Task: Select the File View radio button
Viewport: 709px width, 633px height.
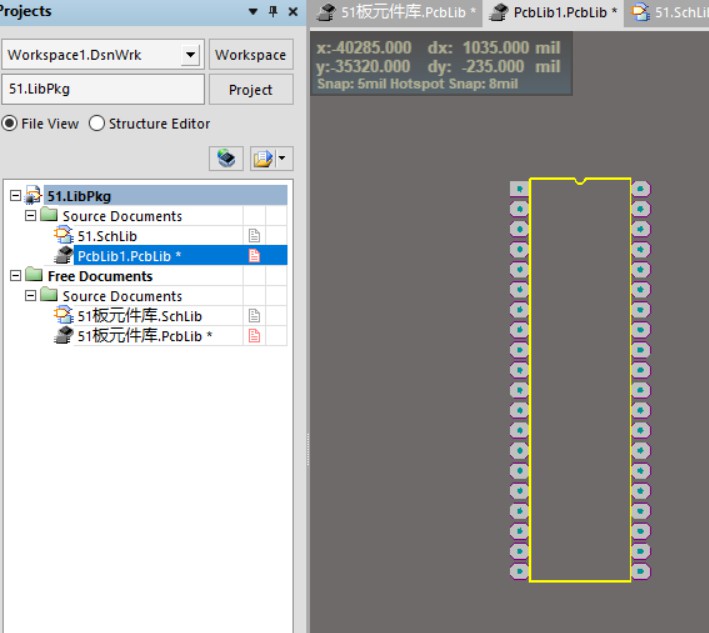Action: [9, 123]
